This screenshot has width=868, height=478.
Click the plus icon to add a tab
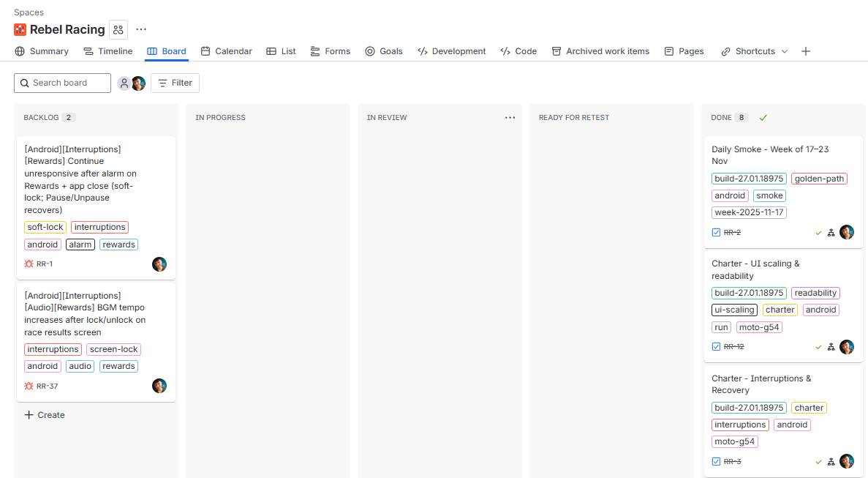point(806,51)
